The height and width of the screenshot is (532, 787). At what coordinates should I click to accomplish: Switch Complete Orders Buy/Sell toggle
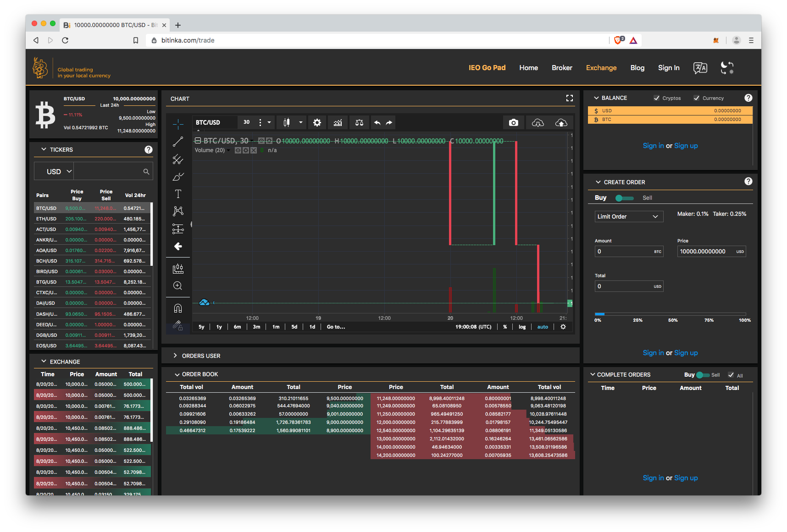[703, 375]
